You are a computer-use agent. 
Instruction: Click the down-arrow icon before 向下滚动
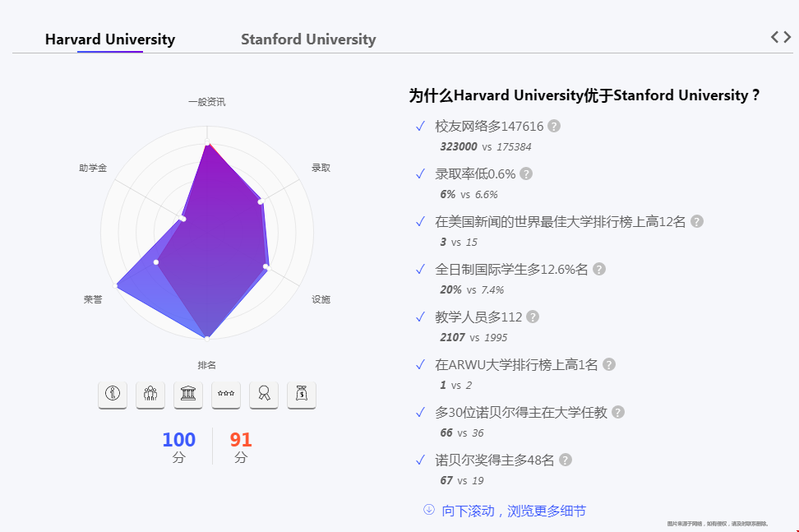(428, 510)
